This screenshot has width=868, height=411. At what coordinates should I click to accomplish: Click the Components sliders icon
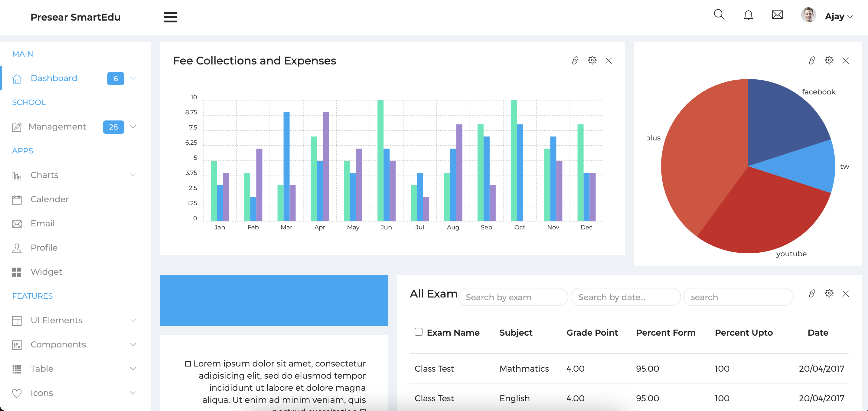click(x=17, y=345)
